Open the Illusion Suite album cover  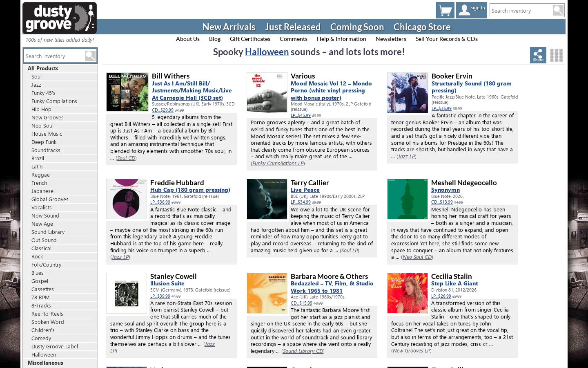[127, 293]
